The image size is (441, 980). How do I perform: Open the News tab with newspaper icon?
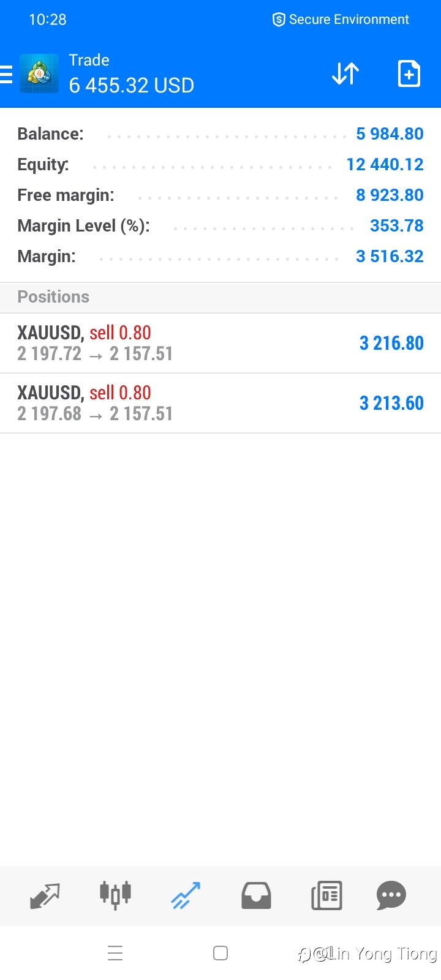[x=326, y=895]
